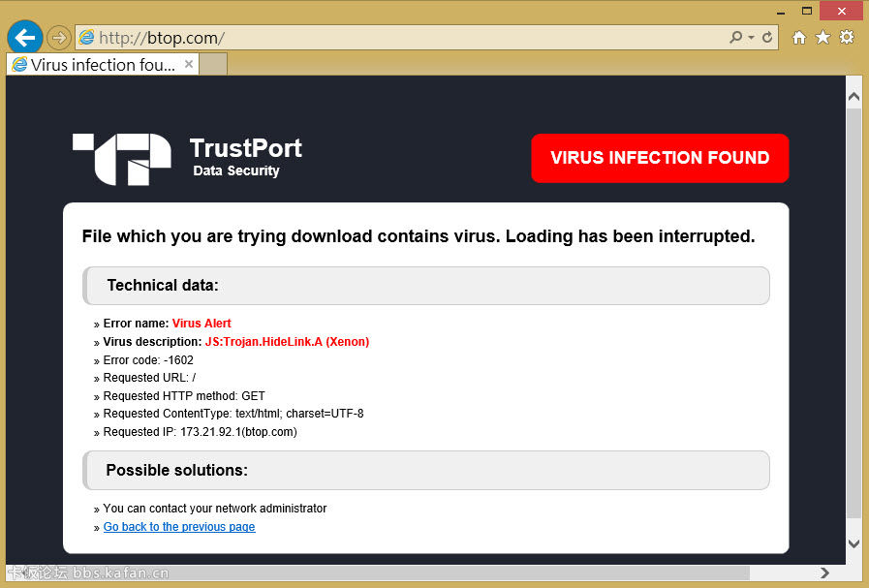Open Favorites with the star icon
869x588 pixels.
point(822,38)
